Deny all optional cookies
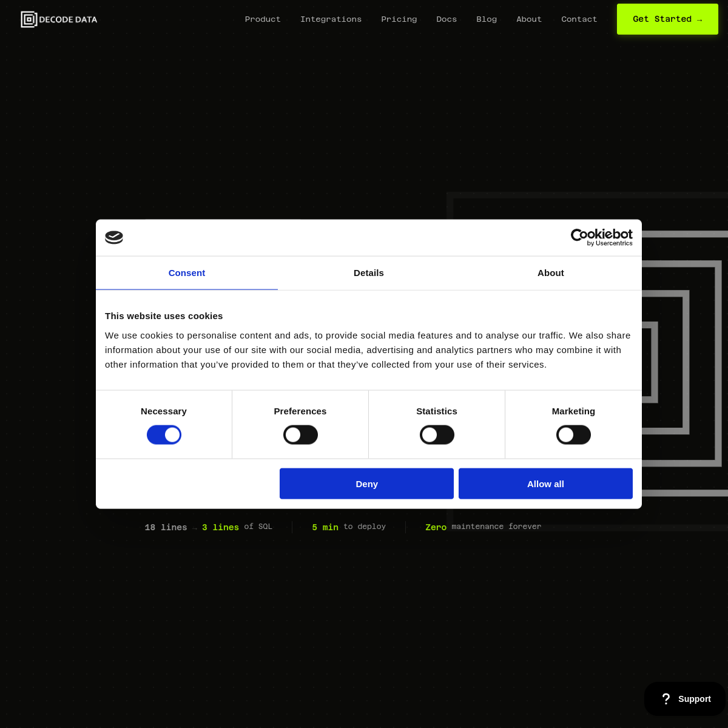This screenshot has height=728, width=728. click(x=366, y=484)
